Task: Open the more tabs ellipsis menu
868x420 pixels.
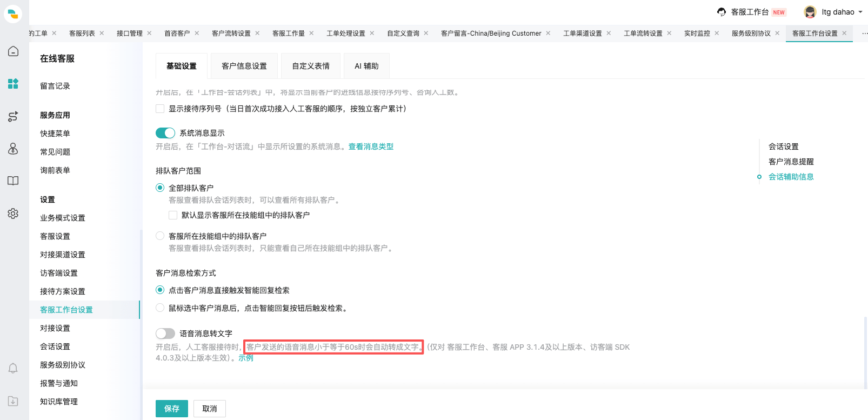Action: [x=864, y=34]
